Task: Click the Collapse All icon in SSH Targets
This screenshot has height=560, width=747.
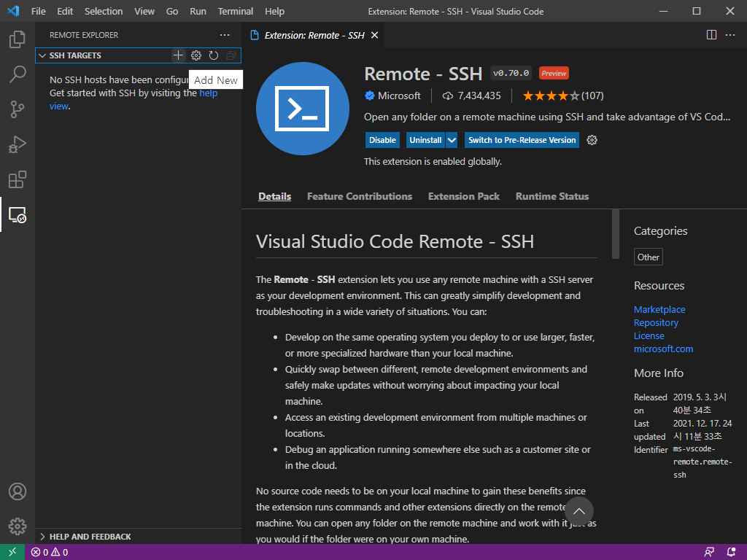Action: 231,55
